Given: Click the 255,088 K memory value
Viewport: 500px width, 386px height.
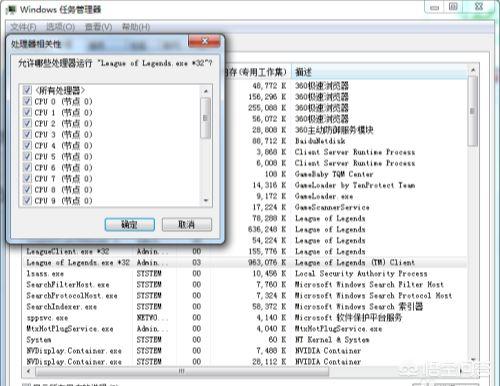Looking at the screenshot, I should click(267, 108).
